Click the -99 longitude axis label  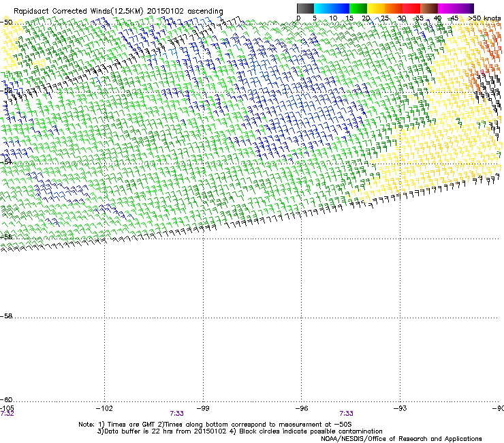203,408
